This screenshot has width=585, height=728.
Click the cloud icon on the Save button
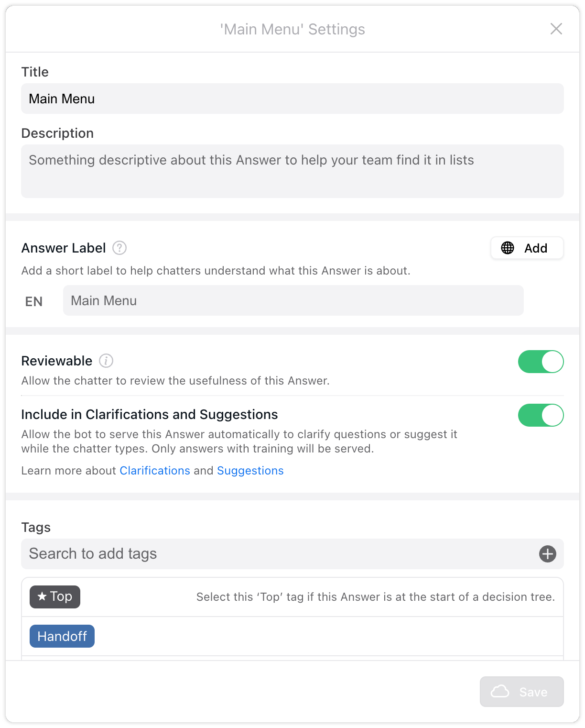pos(501,691)
